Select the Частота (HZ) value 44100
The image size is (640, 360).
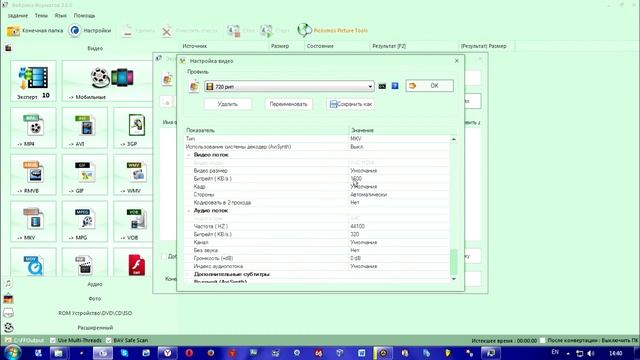click(x=357, y=227)
